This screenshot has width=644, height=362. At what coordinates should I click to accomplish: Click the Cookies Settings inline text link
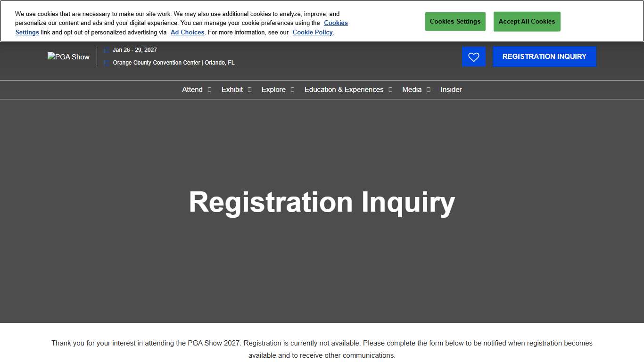coord(336,23)
